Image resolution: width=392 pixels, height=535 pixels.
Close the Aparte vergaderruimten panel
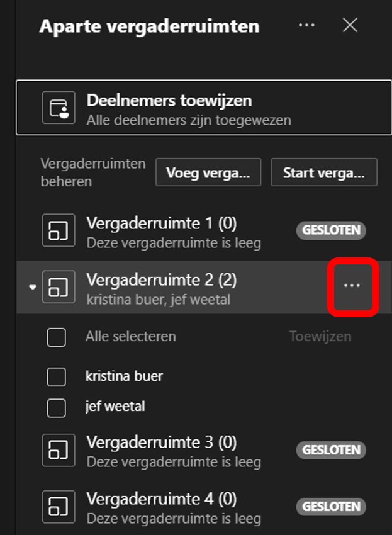350,25
